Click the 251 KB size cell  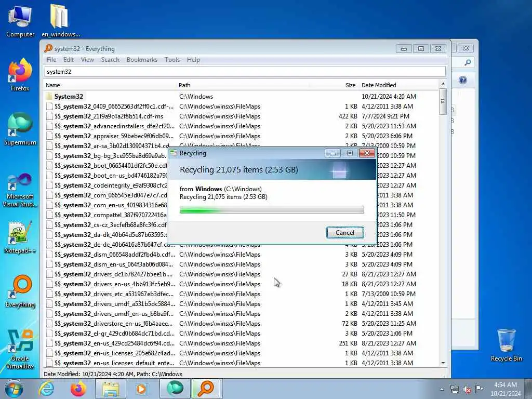(348, 343)
